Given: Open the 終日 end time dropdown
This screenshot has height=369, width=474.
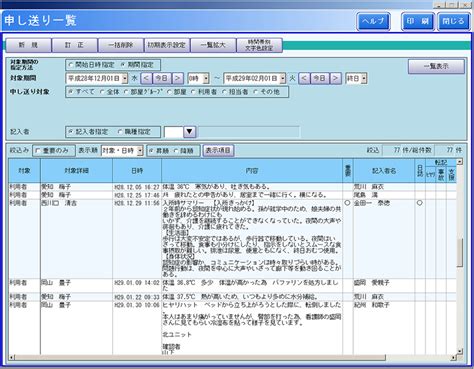Looking at the screenshot, I should click(364, 79).
